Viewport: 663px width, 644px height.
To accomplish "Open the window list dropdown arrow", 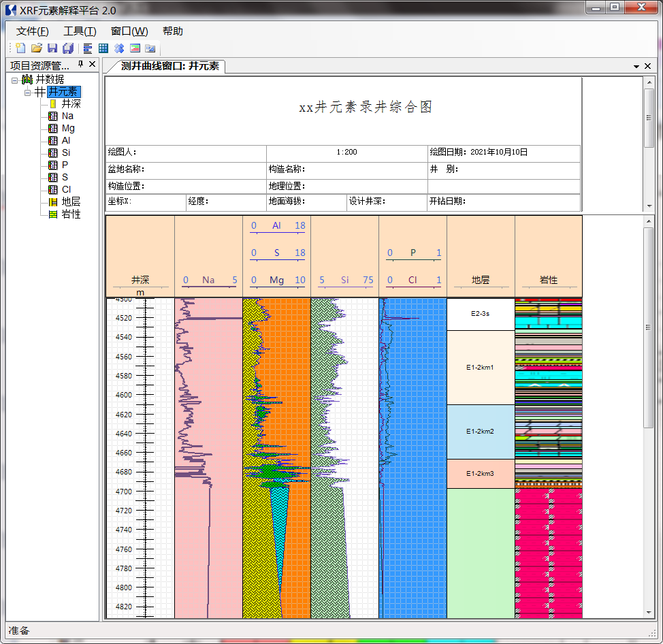I will 636,66.
